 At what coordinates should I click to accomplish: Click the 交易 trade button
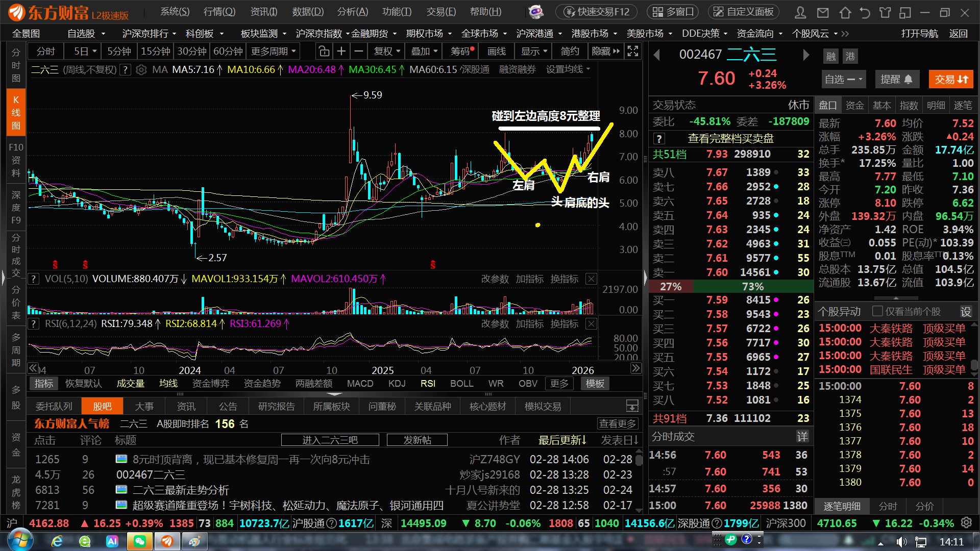click(950, 80)
